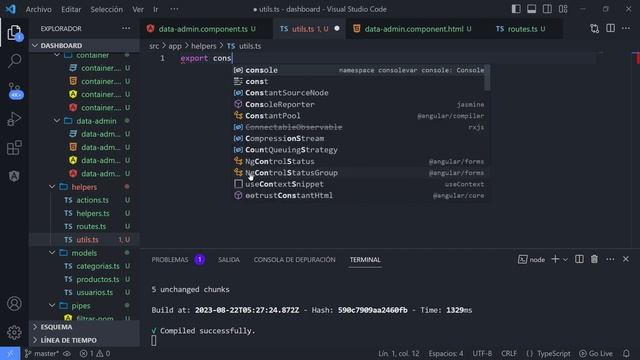Viewport: 640px width, 360px height.
Task: Open Accounts icon in activity bar
Action: [14, 304]
